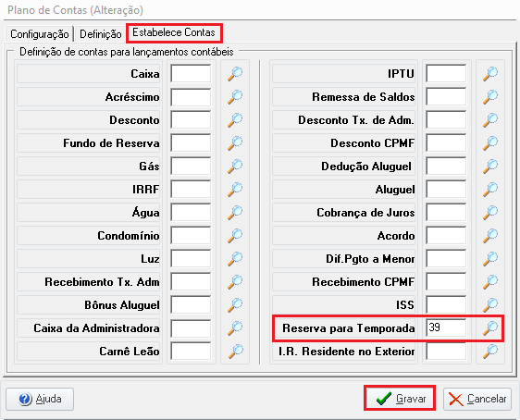Focus the Aluguel account input field
The width and height of the screenshot is (520, 420).
(446, 190)
